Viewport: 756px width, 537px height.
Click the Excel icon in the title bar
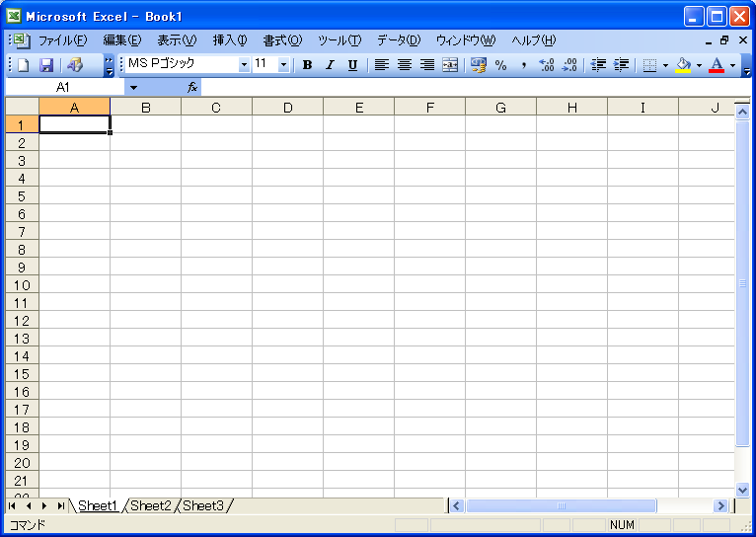click(x=14, y=16)
